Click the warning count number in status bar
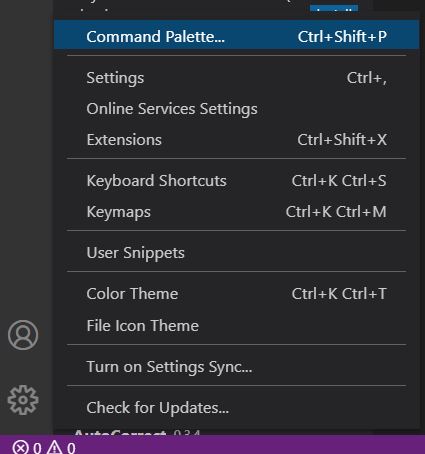This screenshot has width=425, height=454. pyautogui.click(x=71, y=448)
